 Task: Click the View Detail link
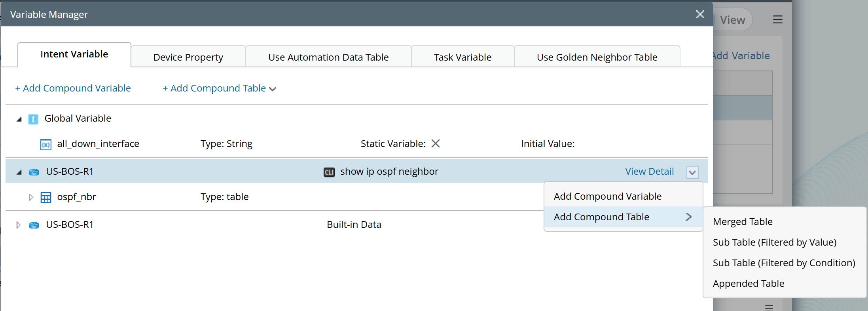(649, 172)
